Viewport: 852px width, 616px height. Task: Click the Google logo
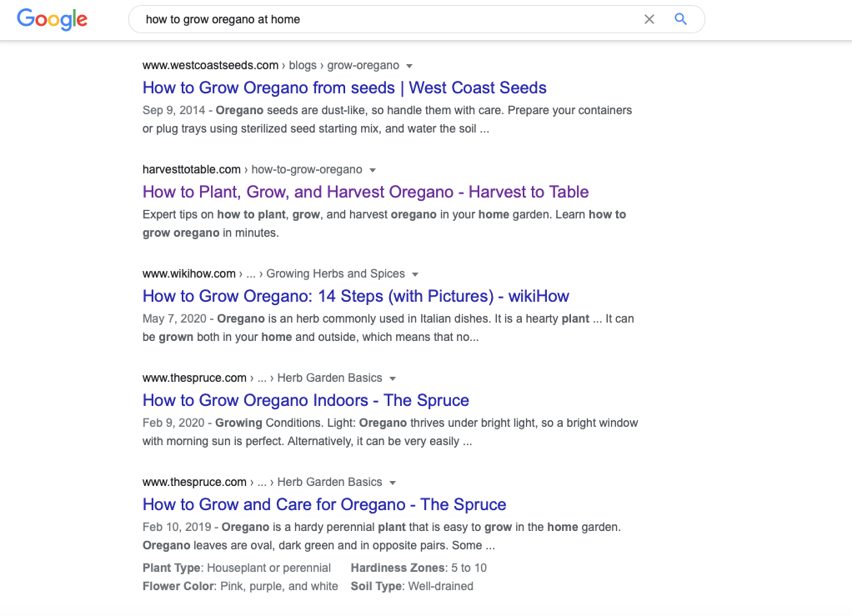coord(52,19)
